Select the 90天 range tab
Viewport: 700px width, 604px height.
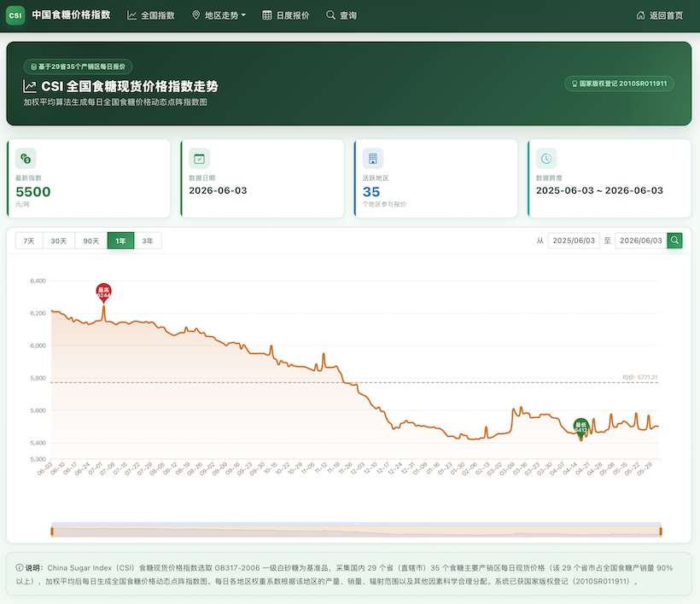click(x=91, y=241)
